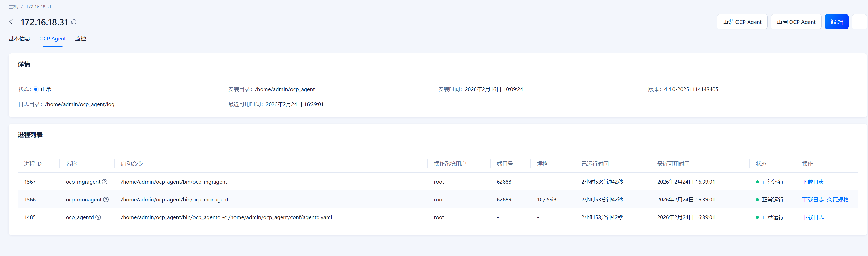This screenshot has height=256, width=868.
Task: Click 变更规格 for ocp_monagent
Action: [838, 200]
